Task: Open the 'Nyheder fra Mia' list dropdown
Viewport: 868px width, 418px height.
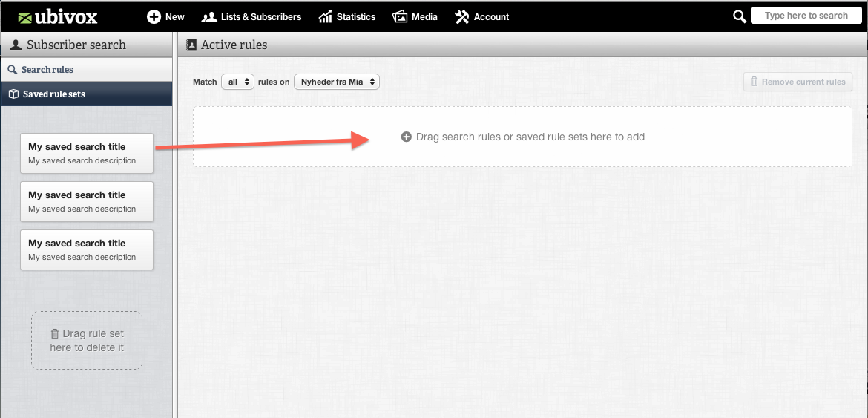Action: (x=337, y=82)
